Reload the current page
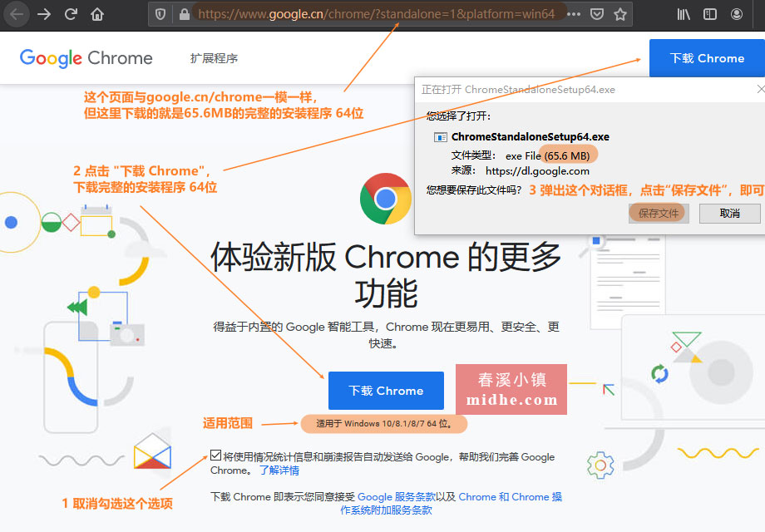765x532 pixels. pos(71,14)
